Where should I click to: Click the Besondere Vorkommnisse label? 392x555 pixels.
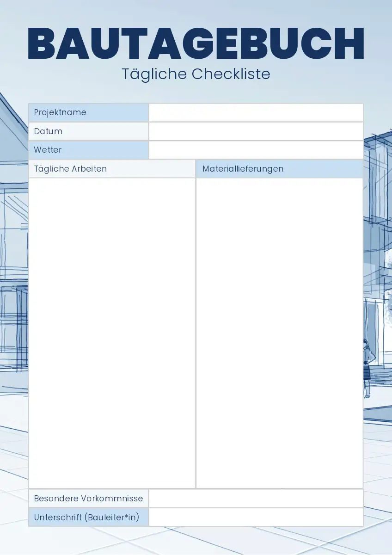tap(88, 499)
